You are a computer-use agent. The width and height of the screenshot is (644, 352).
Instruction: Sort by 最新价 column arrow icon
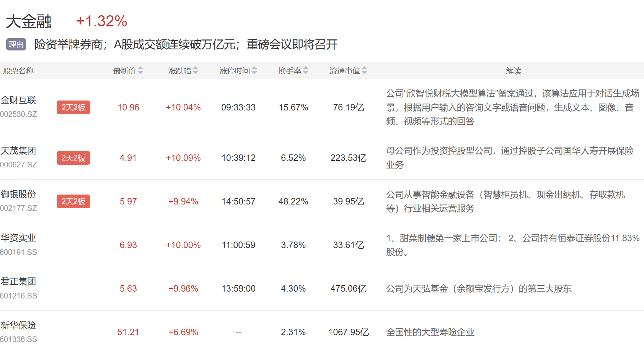pyautogui.click(x=140, y=71)
